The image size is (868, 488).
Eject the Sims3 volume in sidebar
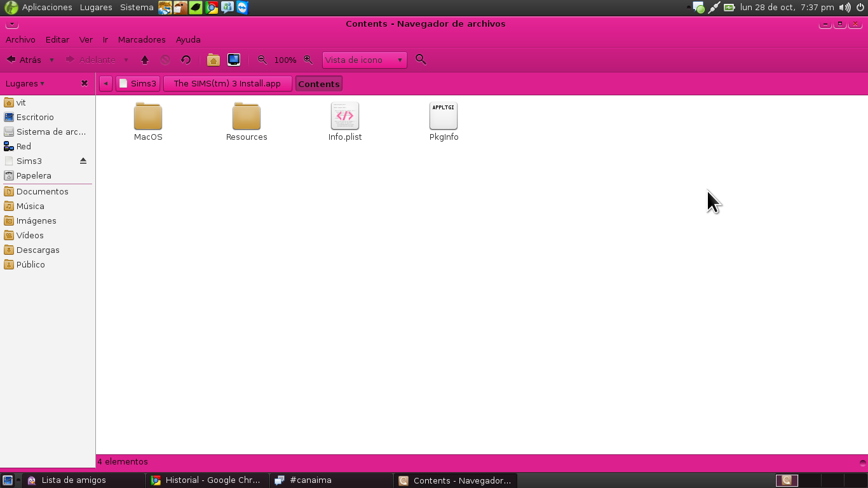coord(83,161)
